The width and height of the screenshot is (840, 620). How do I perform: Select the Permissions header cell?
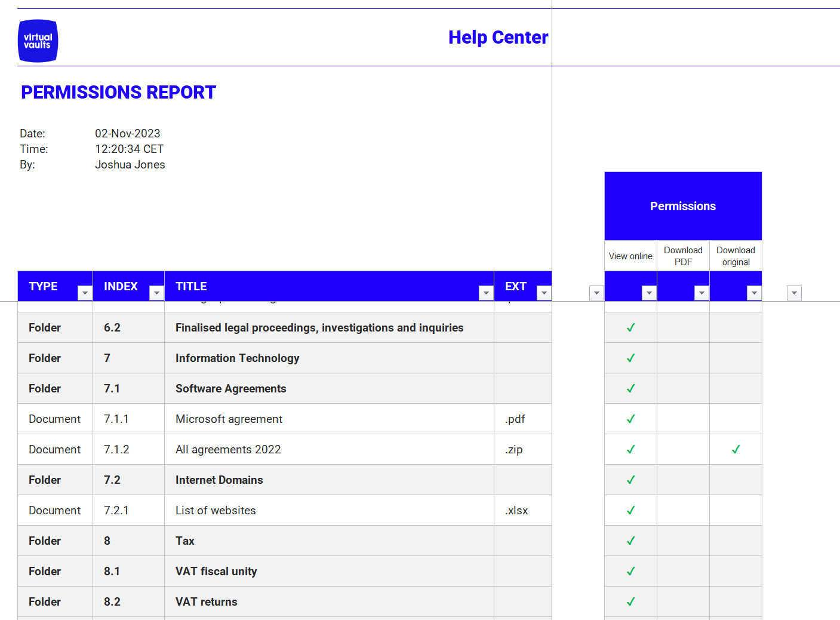(683, 206)
